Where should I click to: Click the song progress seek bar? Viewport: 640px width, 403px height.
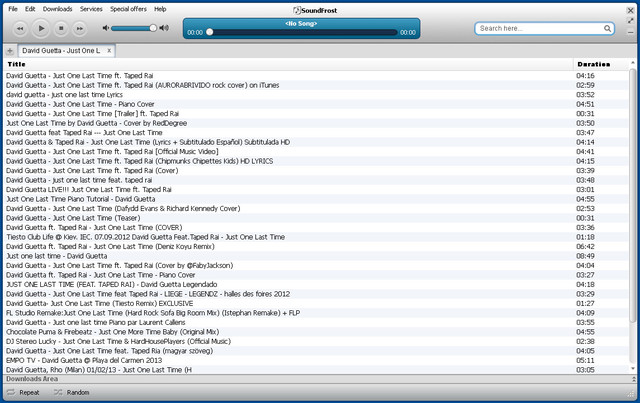point(302,32)
